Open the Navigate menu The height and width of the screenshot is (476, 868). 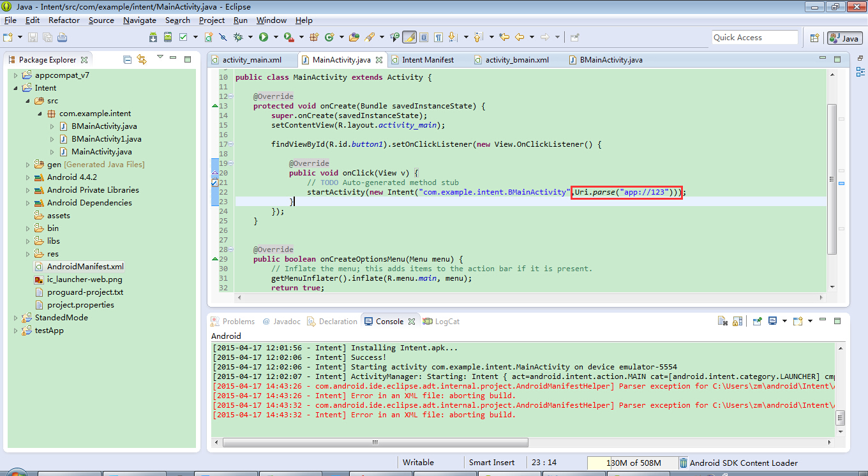pyautogui.click(x=140, y=20)
